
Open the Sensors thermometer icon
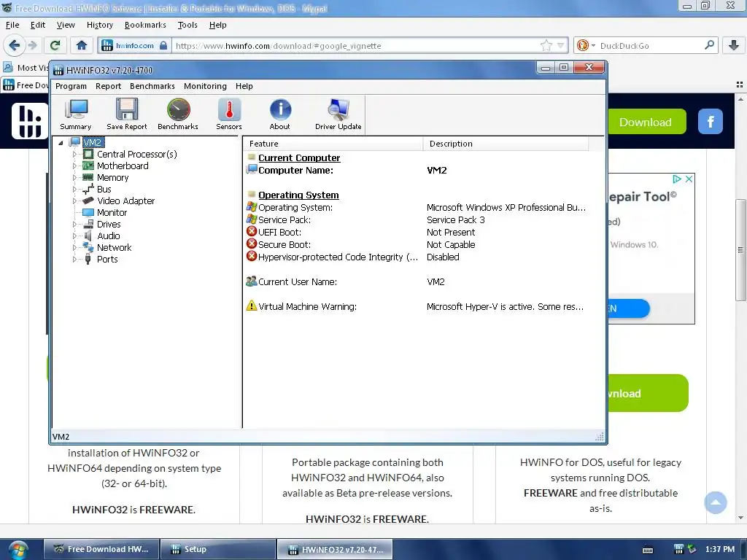[x=228, y=114]
